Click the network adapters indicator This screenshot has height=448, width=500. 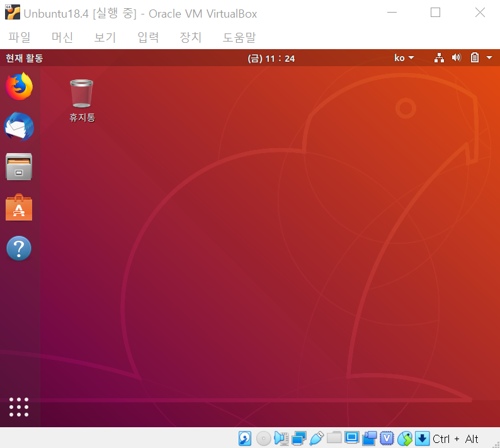point(298,439)
